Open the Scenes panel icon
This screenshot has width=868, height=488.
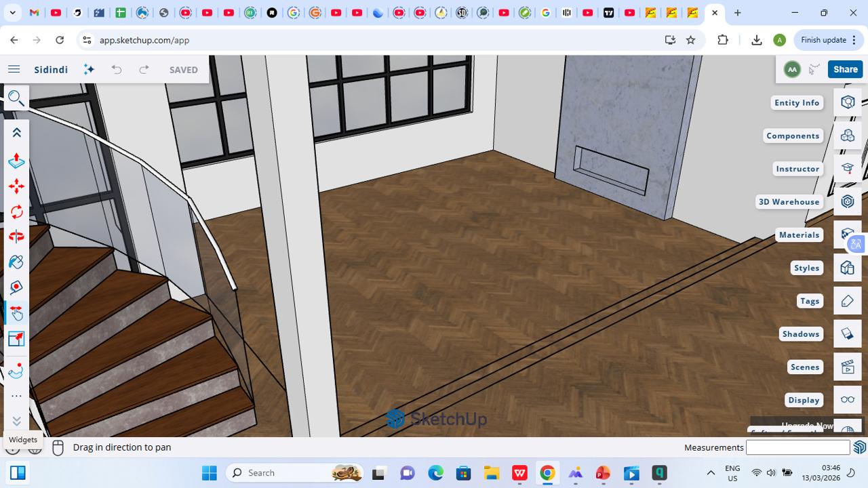click(x=847, y=367)
